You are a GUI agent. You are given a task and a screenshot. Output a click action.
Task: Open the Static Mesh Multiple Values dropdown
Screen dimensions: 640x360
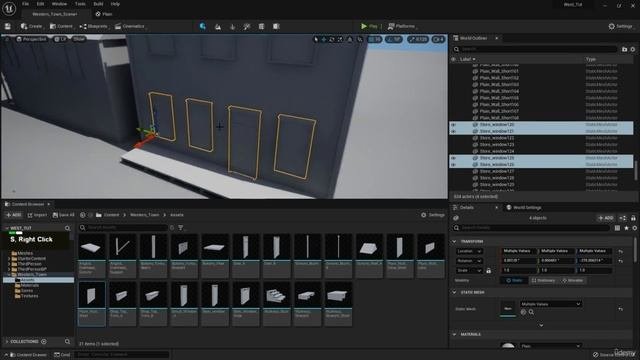click(551, 304)
